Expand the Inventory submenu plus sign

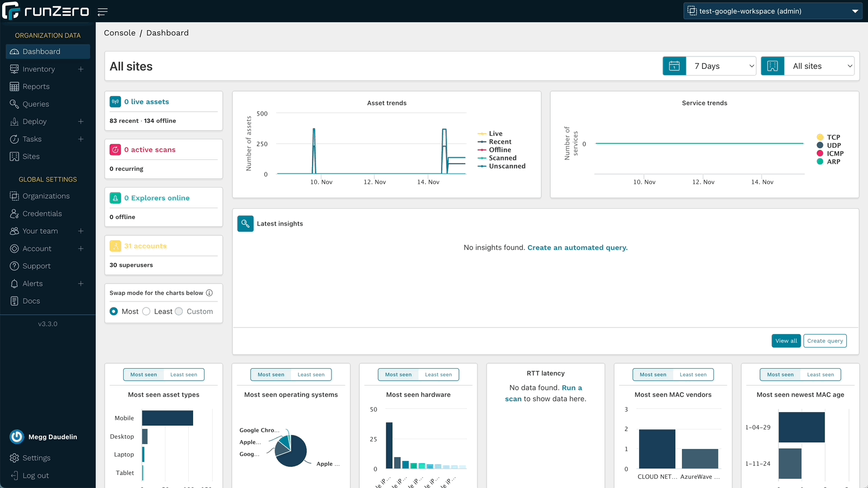(81, 69)
